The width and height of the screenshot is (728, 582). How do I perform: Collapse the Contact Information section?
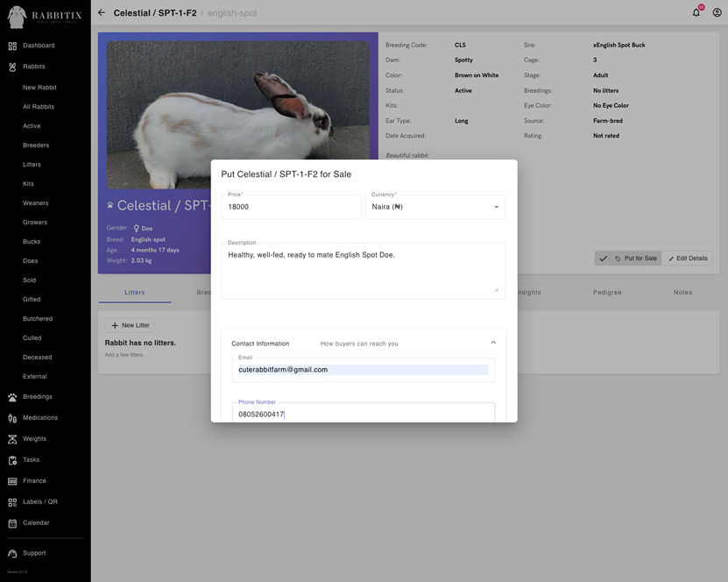point(491,343)
